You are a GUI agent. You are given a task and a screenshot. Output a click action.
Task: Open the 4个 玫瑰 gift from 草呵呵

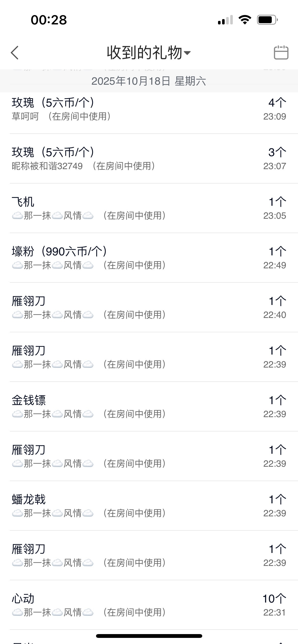[148, 109]
